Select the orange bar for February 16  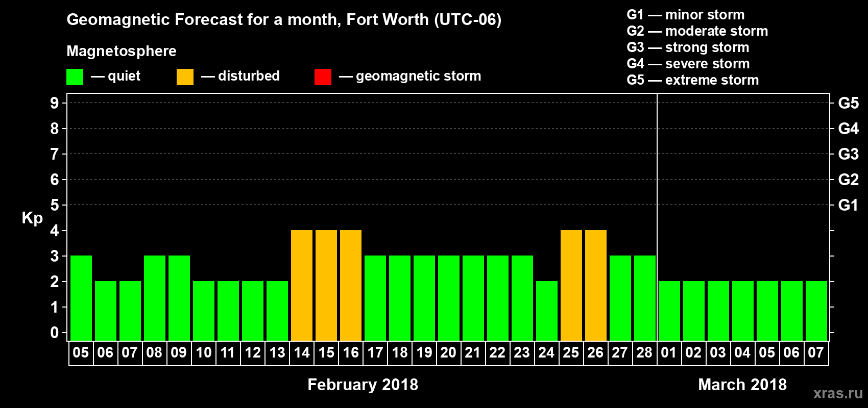(351, 285)
